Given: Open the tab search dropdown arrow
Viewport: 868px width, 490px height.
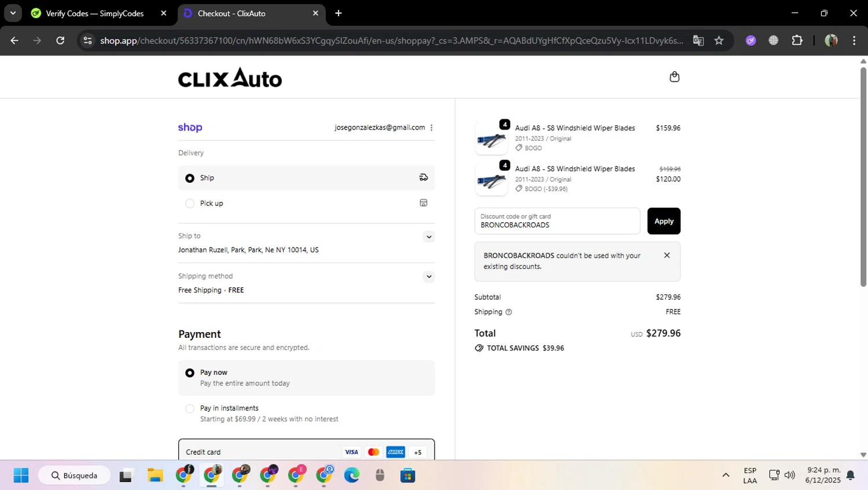Looking at the screenshot, I should click(x=13, y=13).
